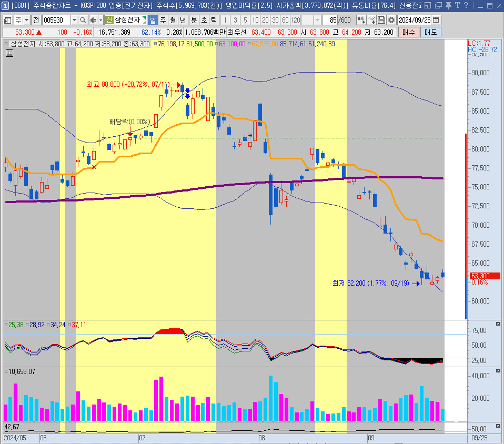504x444 pixels.
Task: Expand the stock code history dropdown
Action: pos(74,21)
